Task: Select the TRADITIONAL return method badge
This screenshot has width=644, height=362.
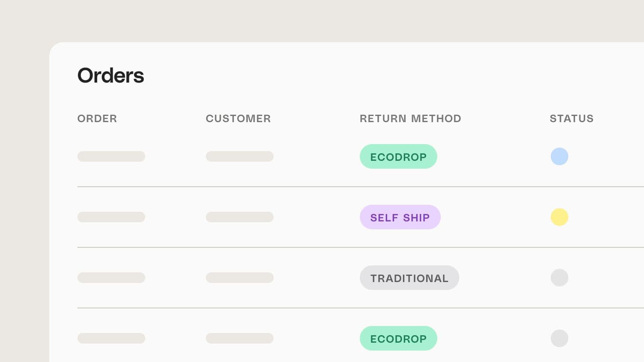Action: click(x=409, y=278)
